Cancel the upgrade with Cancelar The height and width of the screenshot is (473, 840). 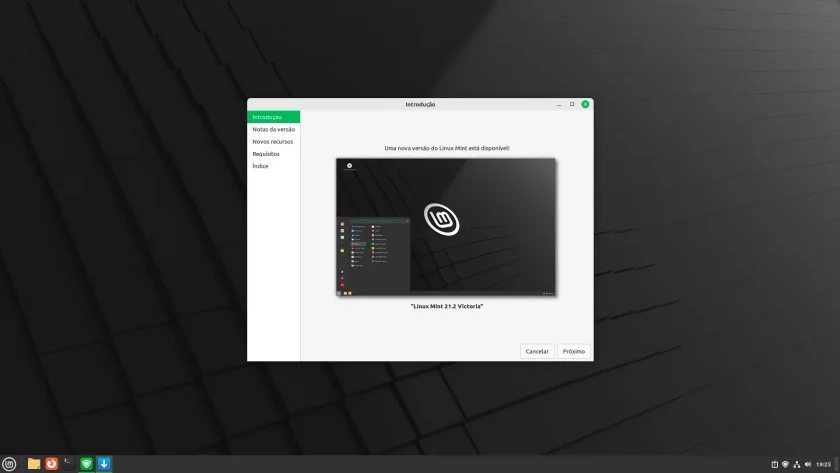[537, 351]
